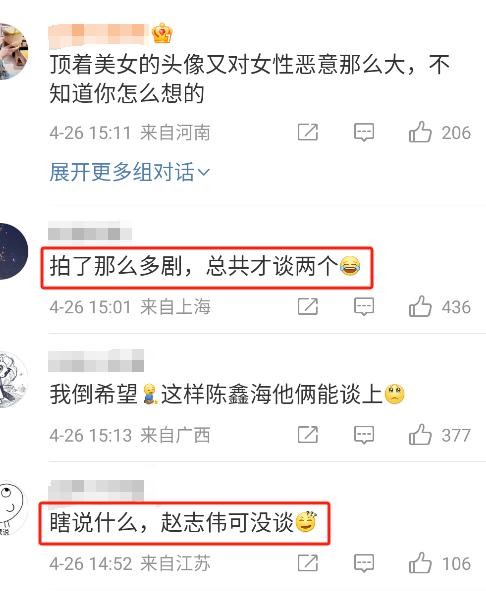Share the comment from 广西
The height and width of the screenshot is (591, 486).
point(308,435)
